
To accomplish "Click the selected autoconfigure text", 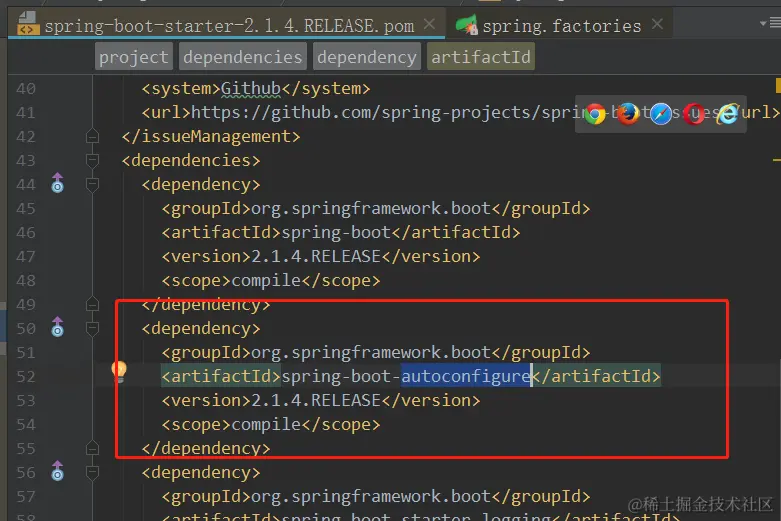I will click(466, 377).
